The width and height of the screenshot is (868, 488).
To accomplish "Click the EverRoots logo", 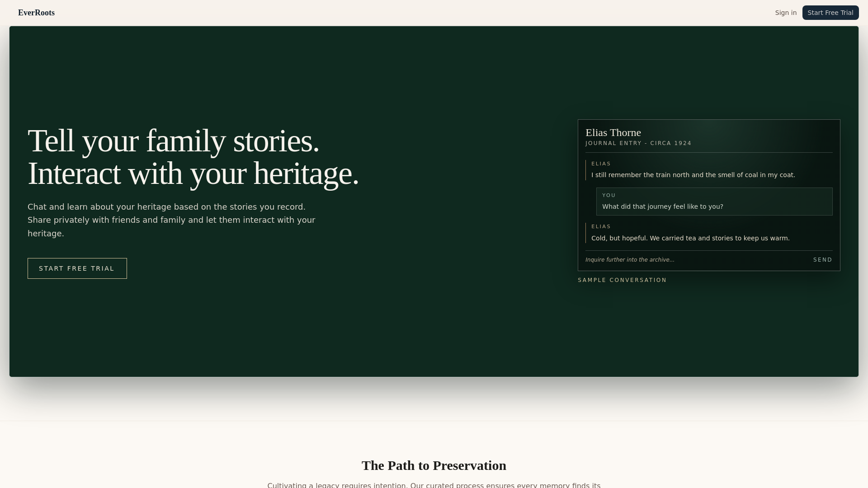I will tap(36, 13).
